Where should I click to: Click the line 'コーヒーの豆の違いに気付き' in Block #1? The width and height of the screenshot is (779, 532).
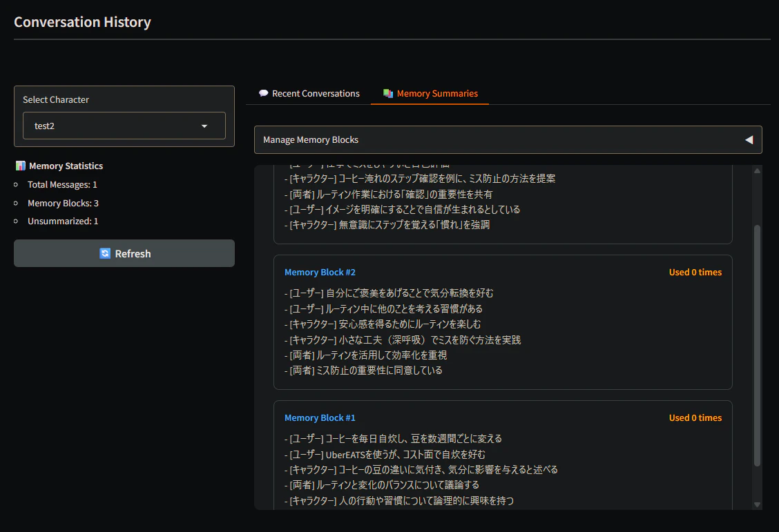[x=421, y=469]
